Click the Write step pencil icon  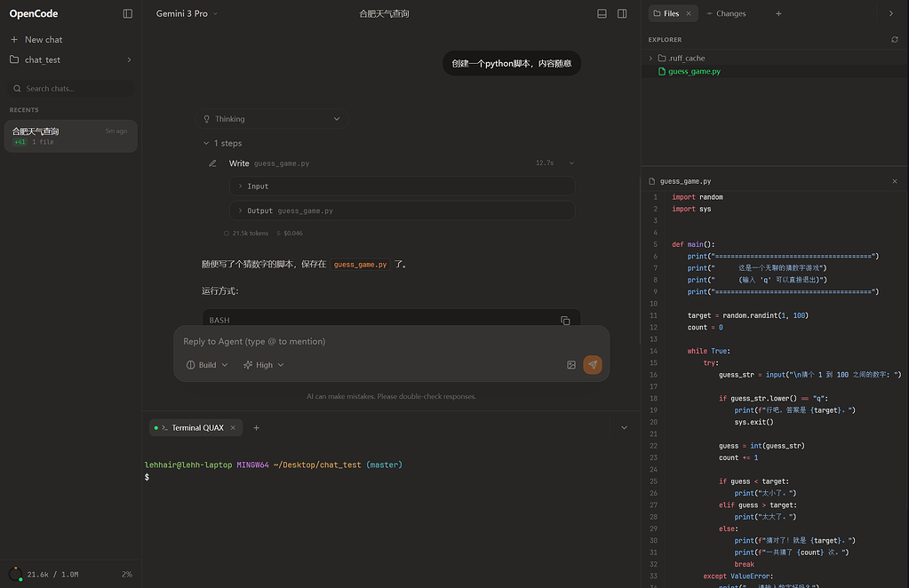click(x=212, y=163)
